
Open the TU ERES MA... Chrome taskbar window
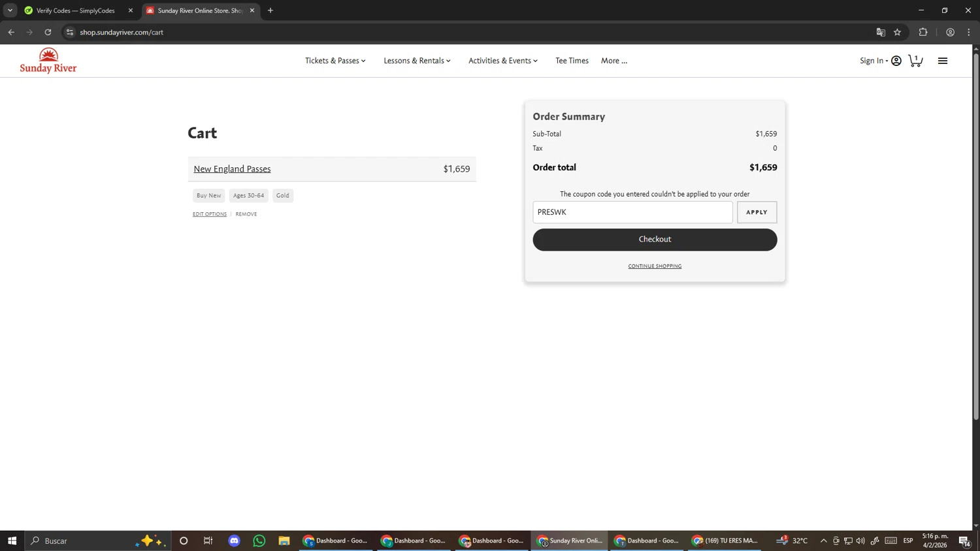click(x=725, y=541)
